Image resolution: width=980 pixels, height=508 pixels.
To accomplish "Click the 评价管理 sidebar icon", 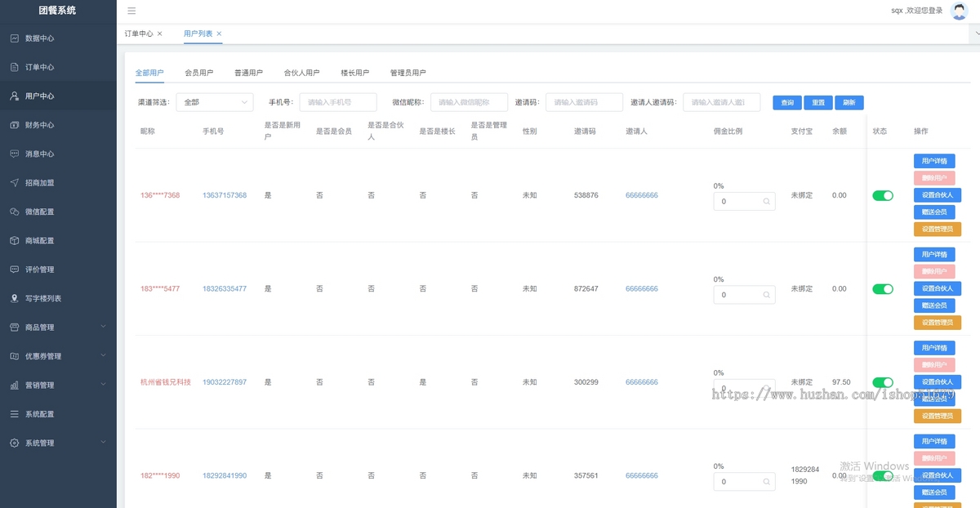I will pos(14,270).
